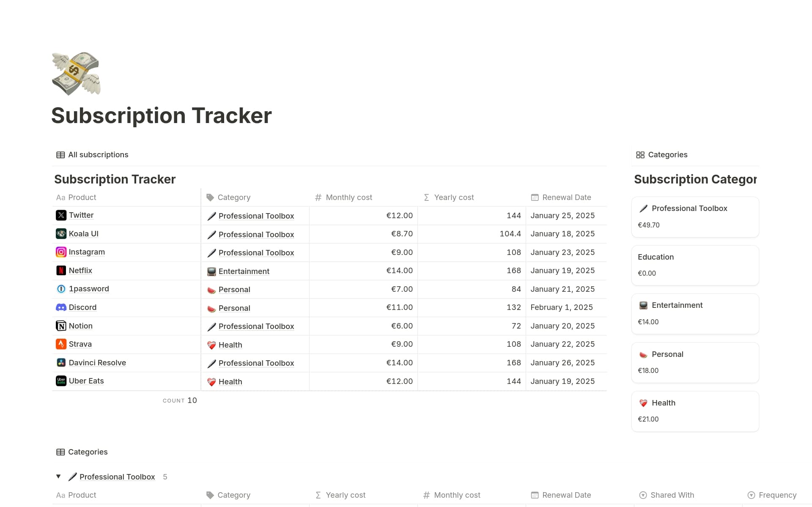This screenshot has width=812, height=507.
Task: Click the Twitter X icon
Action: [x=61, y=215]
